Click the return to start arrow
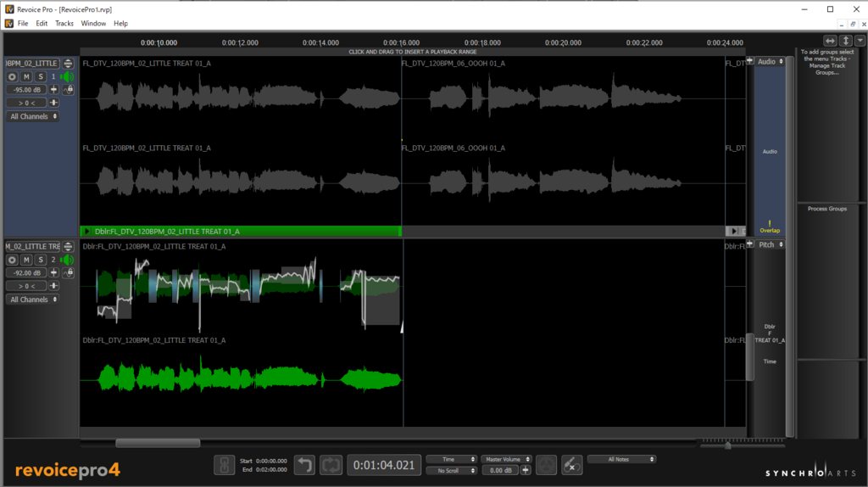 click(x=304, y=465)
